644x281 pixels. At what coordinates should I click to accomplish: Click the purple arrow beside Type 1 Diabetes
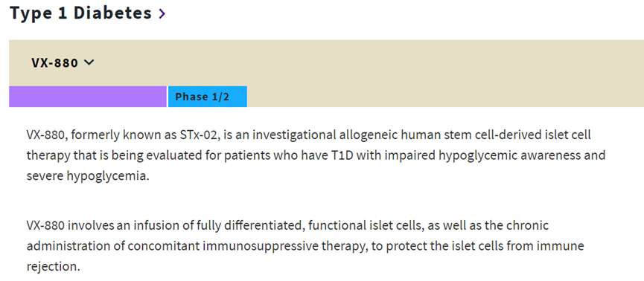[162, 14]
